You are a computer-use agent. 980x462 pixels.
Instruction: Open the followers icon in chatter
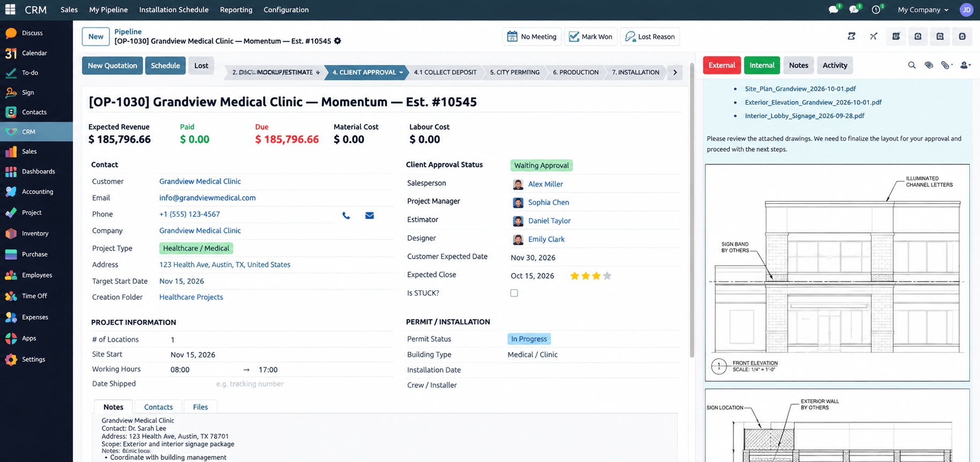[965, 65]
